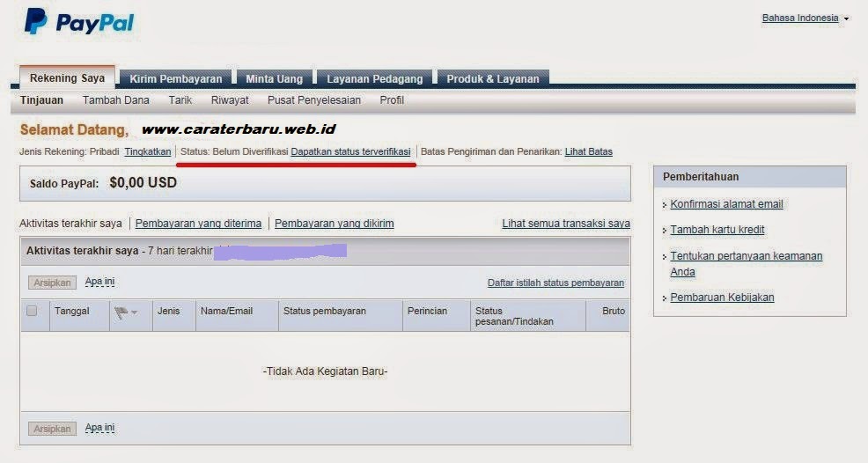The image size is (868, 463).
Task: Open Tambah kartu kredit notification
Action: point(717,229)
